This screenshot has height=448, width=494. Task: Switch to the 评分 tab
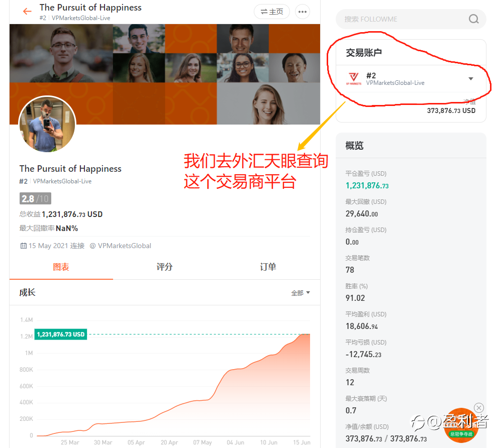(164, 267)
